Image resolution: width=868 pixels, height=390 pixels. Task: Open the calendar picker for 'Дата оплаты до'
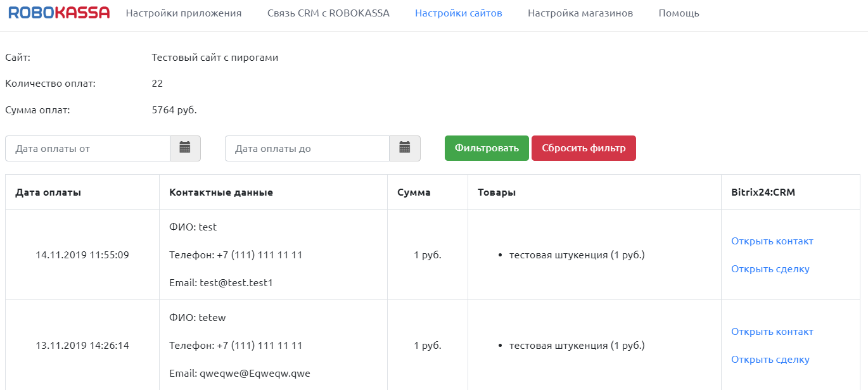tap(405, 148)
